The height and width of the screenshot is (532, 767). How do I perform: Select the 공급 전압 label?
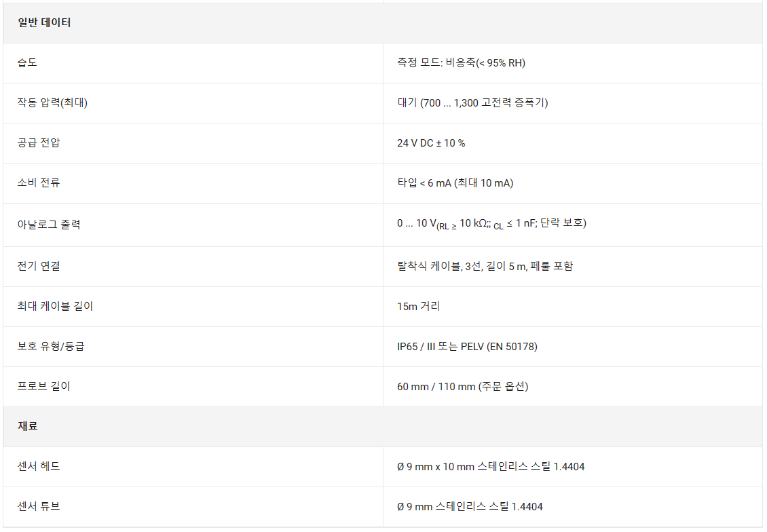(x=39, y=142)
